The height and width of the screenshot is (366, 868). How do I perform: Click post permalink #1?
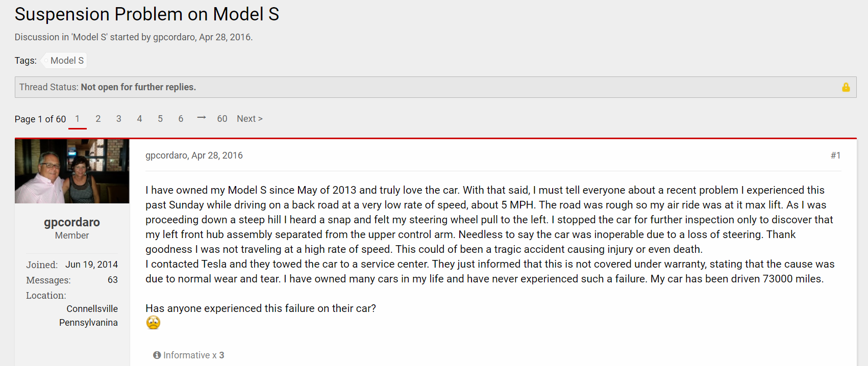click(835, 155)
